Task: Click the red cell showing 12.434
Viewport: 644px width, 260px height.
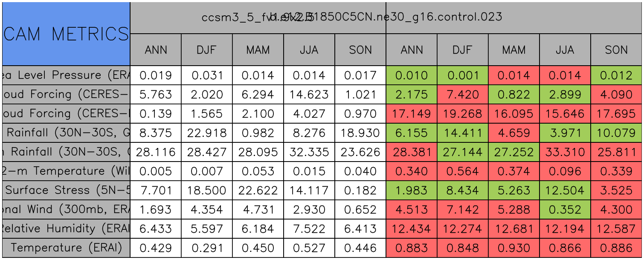Action: [x=412, y=228]
